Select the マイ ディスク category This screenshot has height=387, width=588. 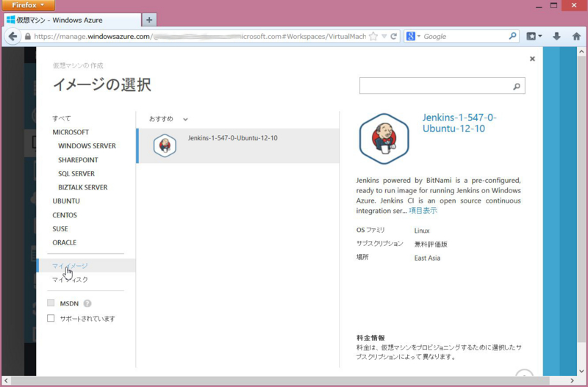70,280
